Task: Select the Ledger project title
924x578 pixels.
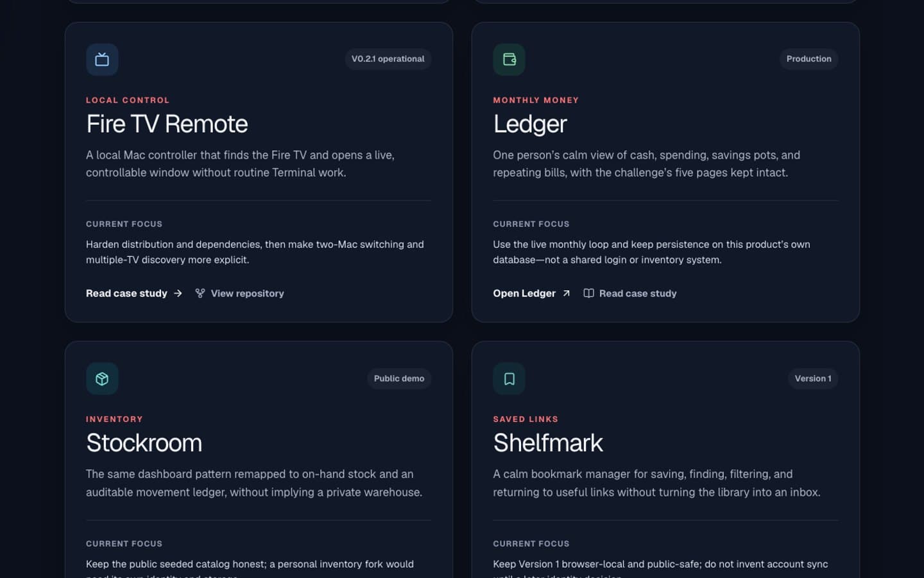Action: pos(530,124)
